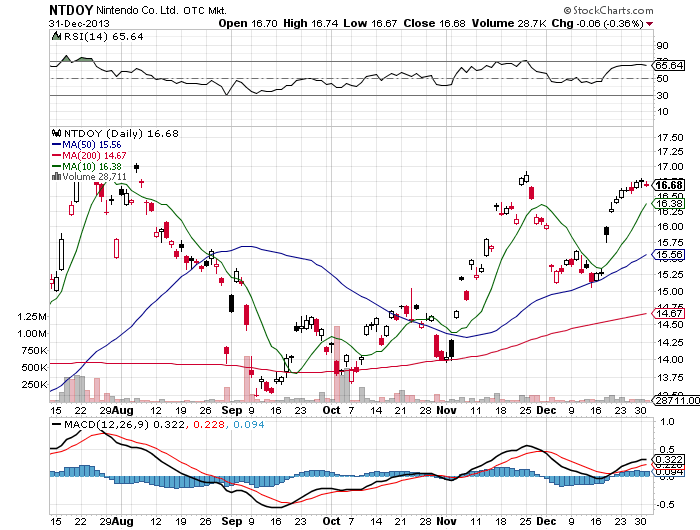The height and width of the screenshot is (530, 700).
Task: Click the Aug label under the MACD panel
Action: coord(123,522)
